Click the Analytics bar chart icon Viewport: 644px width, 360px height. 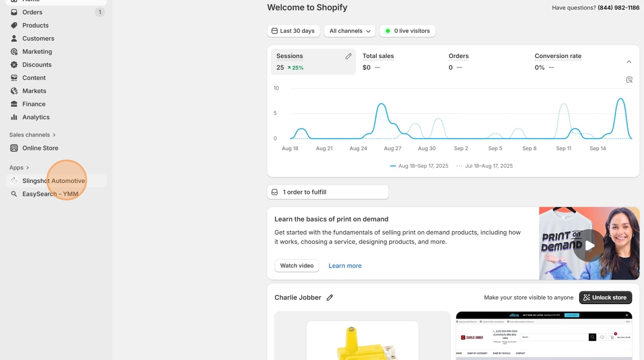(x=14, y=117)
